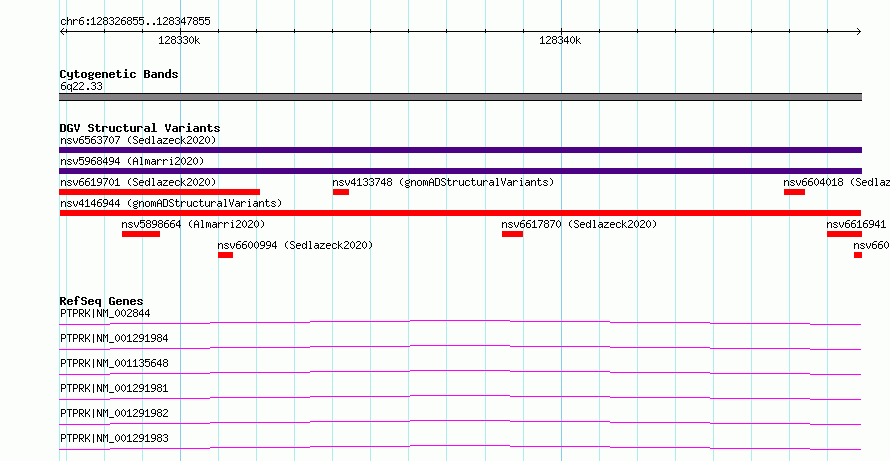Viewport: 890px width, 461px height.
Task: Select the magenta gene line under NM_001291984
Action: tap(460, 347)
